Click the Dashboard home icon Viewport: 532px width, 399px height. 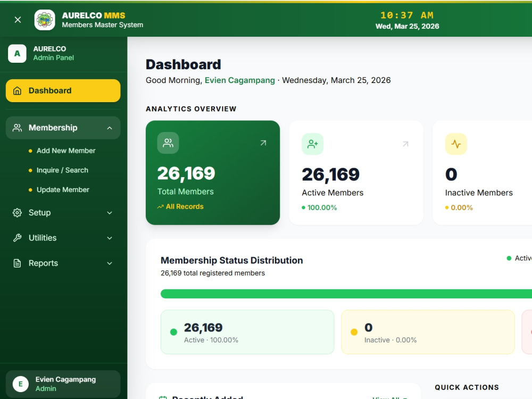tap(18, 90)
